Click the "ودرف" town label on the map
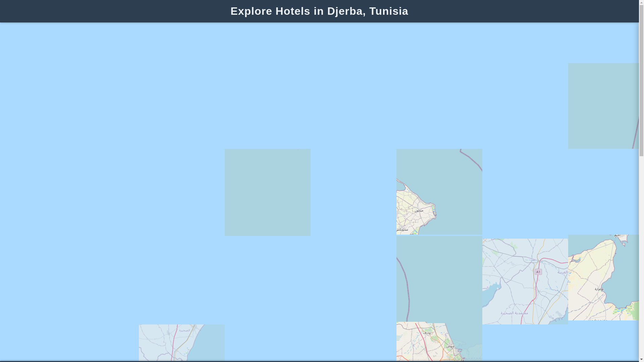644x362 pixels. 427,333
